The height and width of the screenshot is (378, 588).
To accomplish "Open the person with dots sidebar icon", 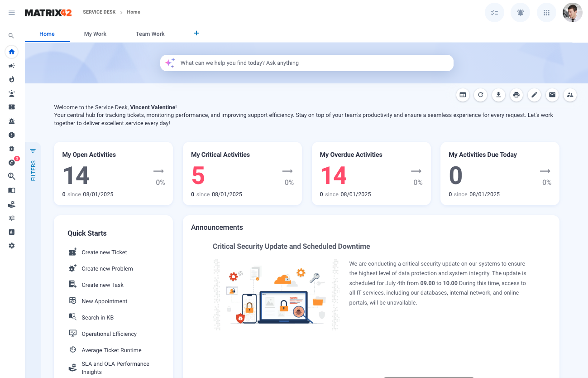I will 12,93.
